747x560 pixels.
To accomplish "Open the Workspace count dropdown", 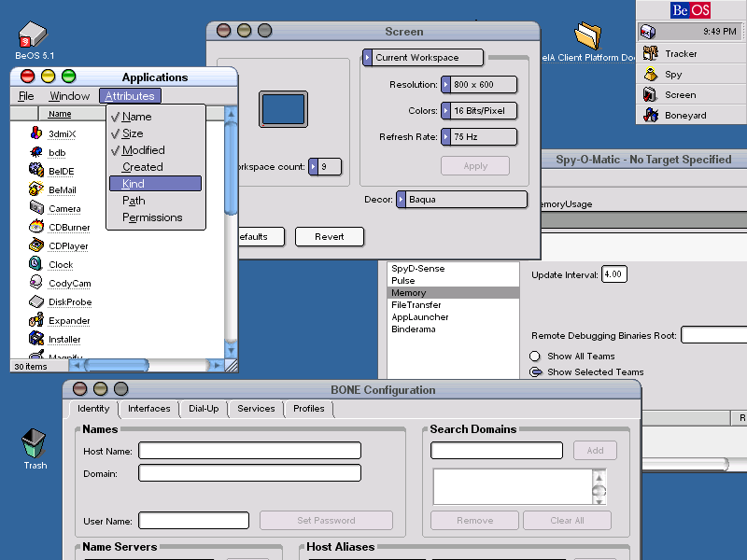I will pos(325,167).
